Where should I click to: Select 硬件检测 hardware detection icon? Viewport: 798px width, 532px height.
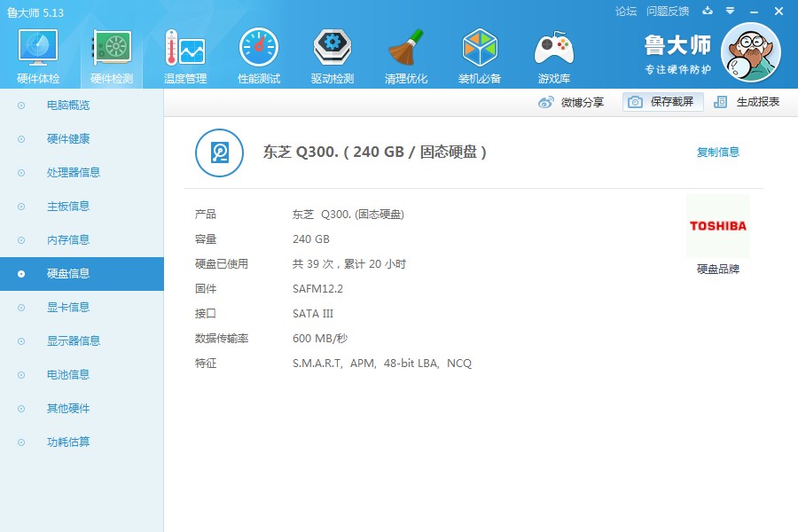[112, 56]
